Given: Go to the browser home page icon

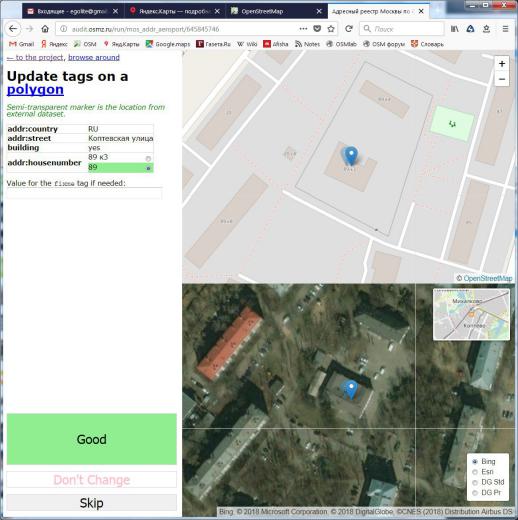Looking at the screenshot, I should coord(45,29).
